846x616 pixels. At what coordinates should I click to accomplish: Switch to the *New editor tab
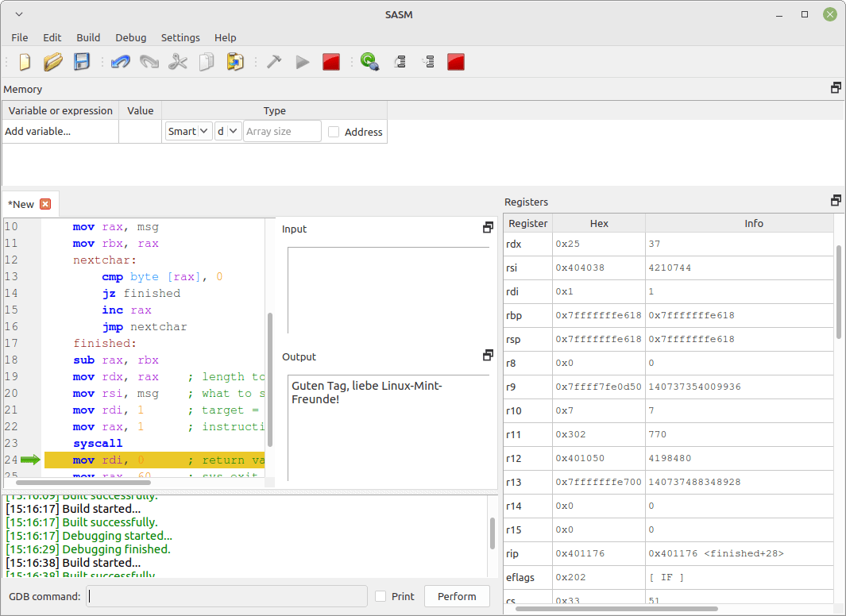pyautogui.click(x=22, y=203)
